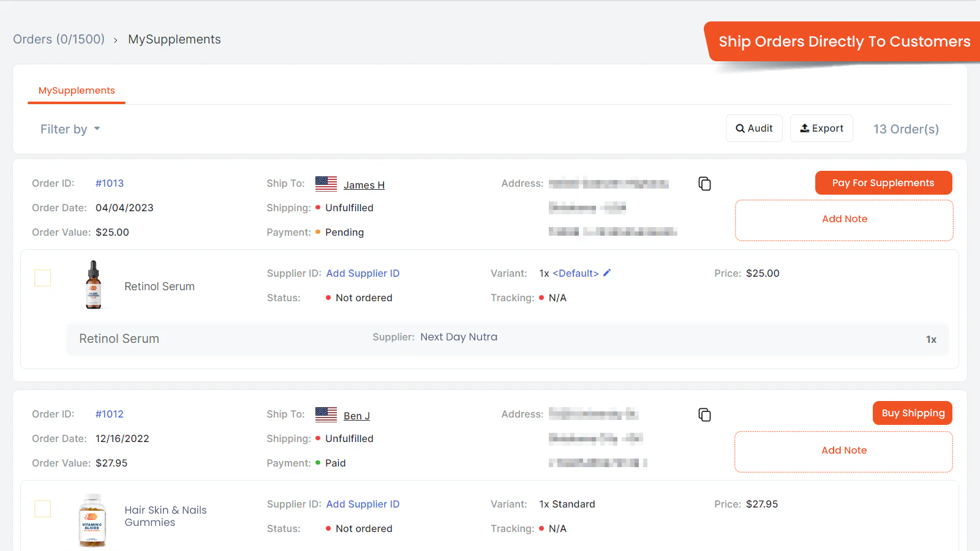980x551 pixels.
Task: Click Pending payment status of #1013
Action: (x=344, y=232)
